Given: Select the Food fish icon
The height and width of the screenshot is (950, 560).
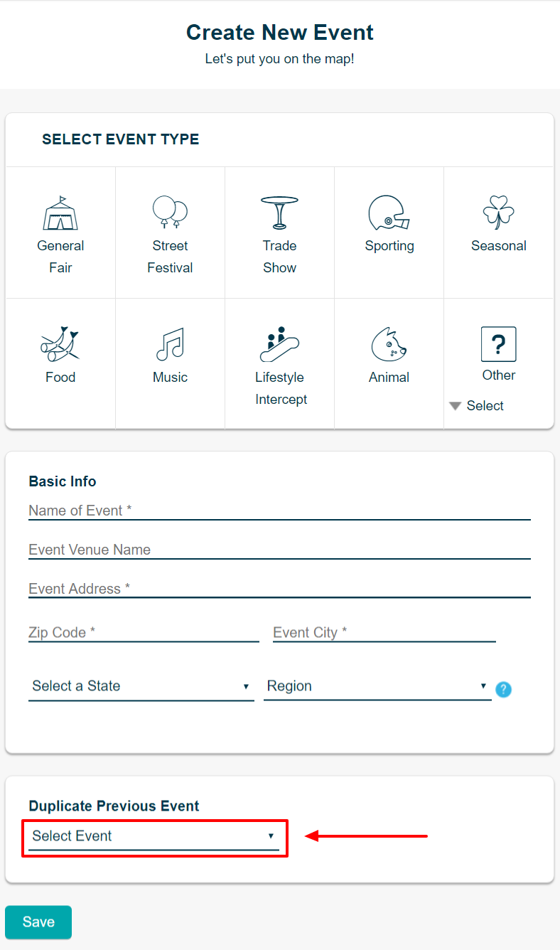Looking at the screenshot, I should (60, 344).
